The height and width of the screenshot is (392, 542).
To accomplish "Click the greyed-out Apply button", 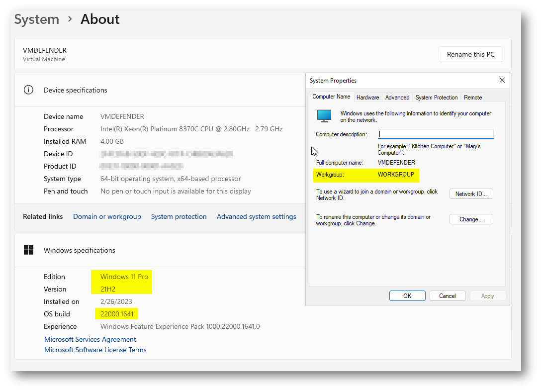I will click(x=487, y=296).
